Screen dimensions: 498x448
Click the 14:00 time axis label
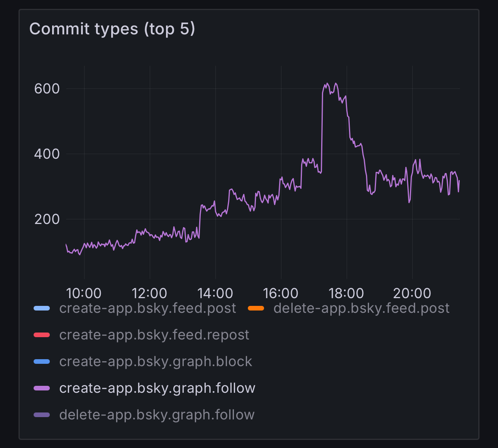point(215,293)
